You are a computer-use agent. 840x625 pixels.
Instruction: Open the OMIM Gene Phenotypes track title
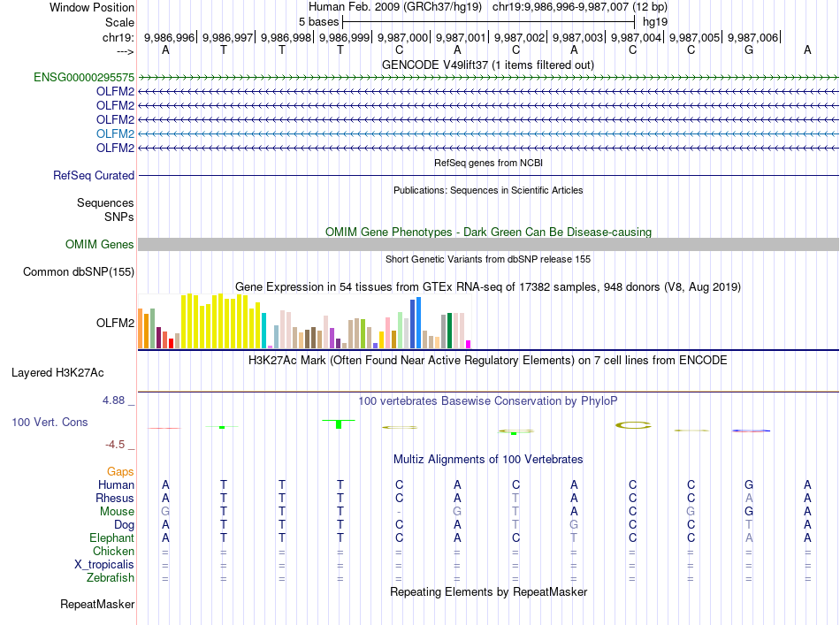point(488,232)
